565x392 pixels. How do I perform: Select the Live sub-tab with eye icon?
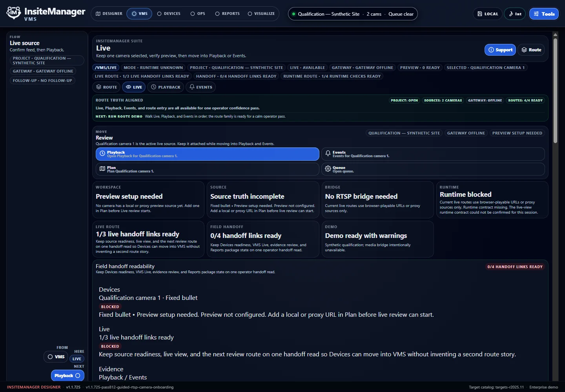(x=134, y=87)
